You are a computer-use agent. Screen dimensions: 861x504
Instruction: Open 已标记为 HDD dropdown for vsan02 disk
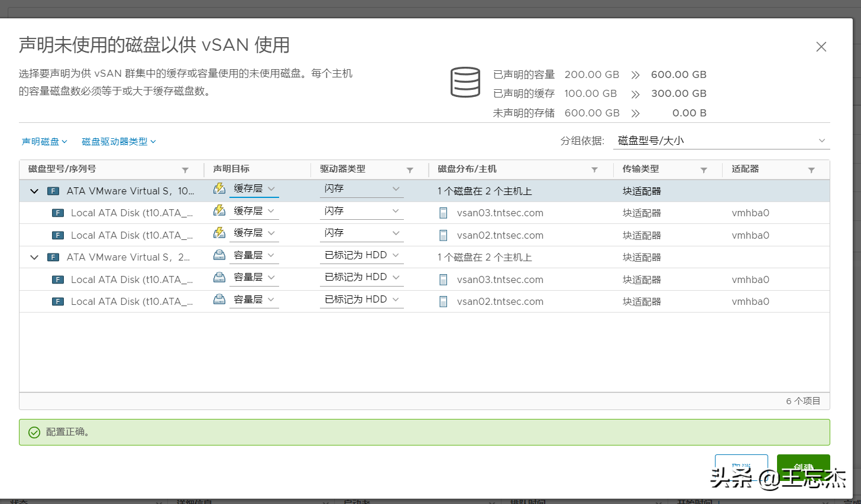coord(362,300)
